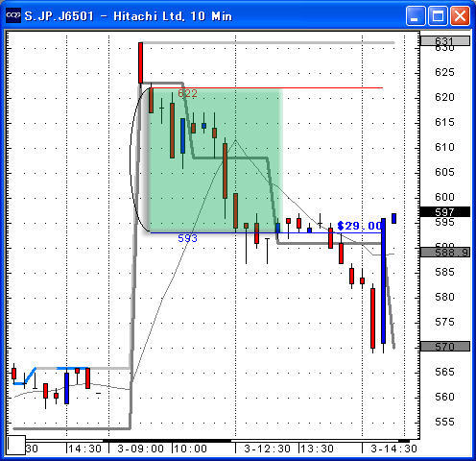Click the 588.9 price marker
The height and width of the screenshot is (461, 476).
coord(445,253)
